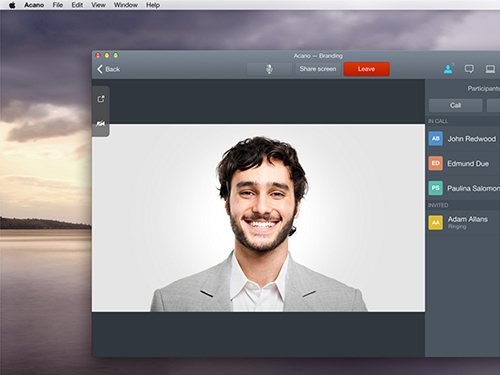Open the Window menu

pos(126,5)
